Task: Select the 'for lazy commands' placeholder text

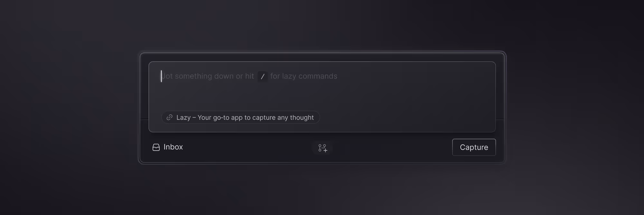Action: (304, 76)
